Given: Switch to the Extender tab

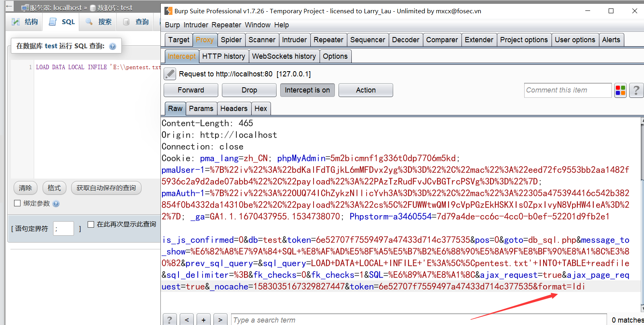Looking at the screenshot, I should (479, 40).
